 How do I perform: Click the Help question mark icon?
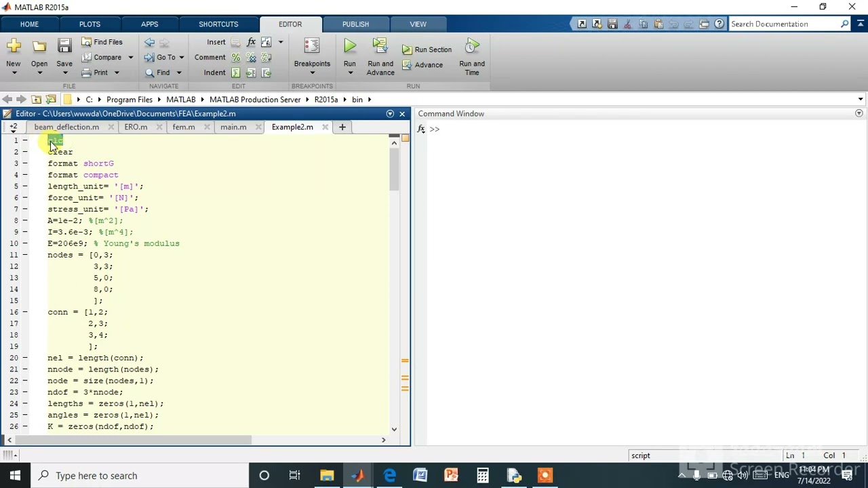tap(719, 24)
